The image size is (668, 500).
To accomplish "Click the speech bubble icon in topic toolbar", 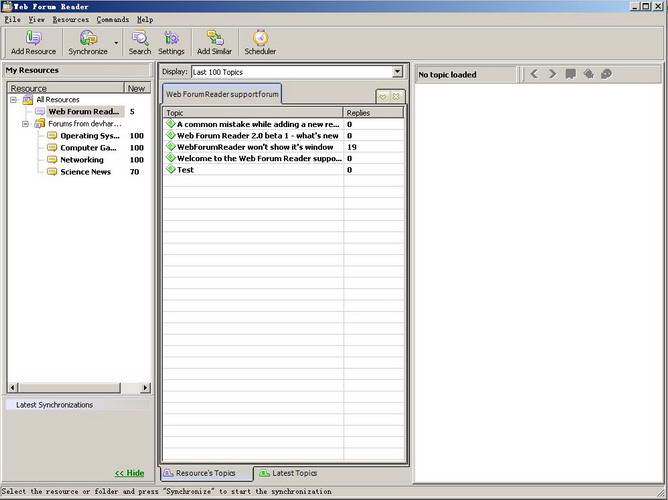I will point(570,74).
